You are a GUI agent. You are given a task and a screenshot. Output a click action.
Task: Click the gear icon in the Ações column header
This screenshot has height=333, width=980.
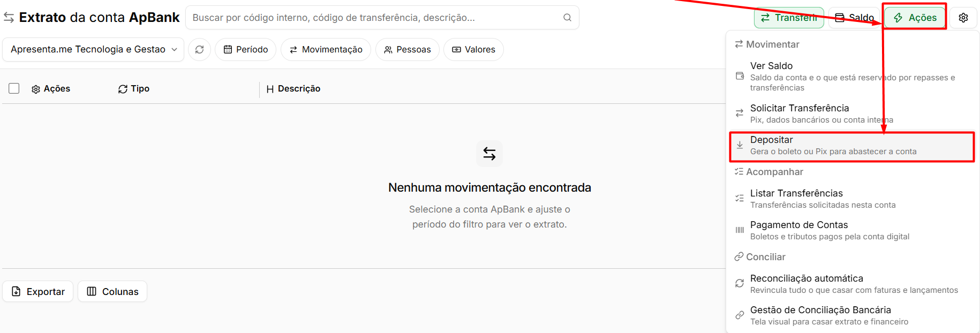tap(36, 89)
